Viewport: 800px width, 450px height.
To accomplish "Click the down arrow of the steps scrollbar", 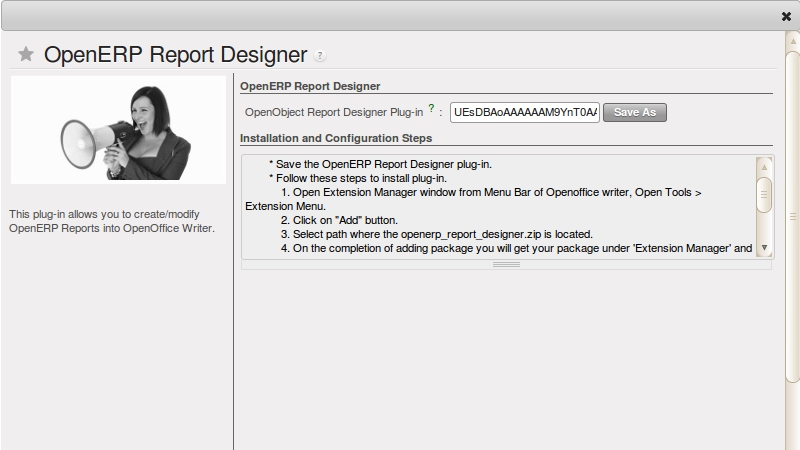I will (764, 247).
